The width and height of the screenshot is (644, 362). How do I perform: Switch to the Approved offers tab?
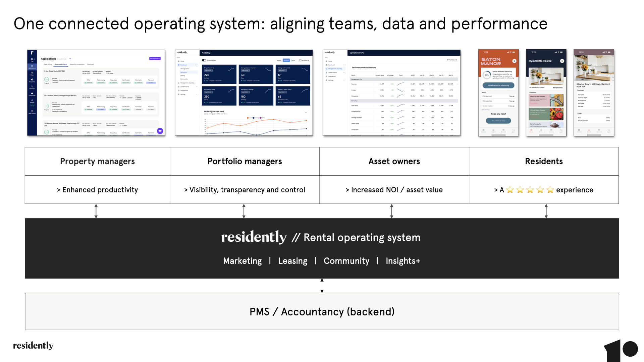tap(61, 64)
